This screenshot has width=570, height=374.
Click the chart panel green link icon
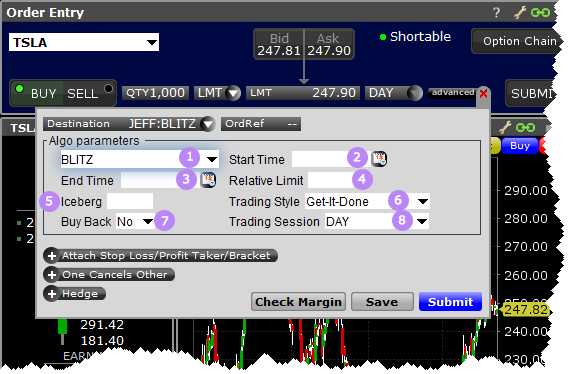(x=525, y=128)
